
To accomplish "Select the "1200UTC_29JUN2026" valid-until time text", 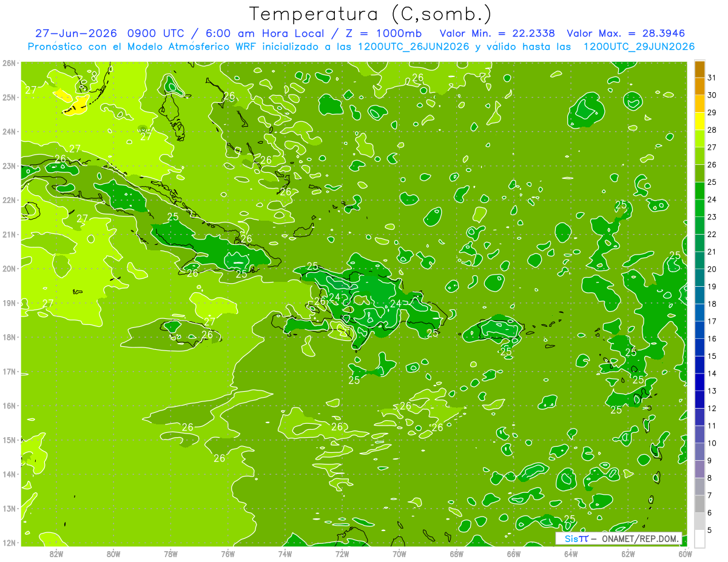I will (639, 47).
